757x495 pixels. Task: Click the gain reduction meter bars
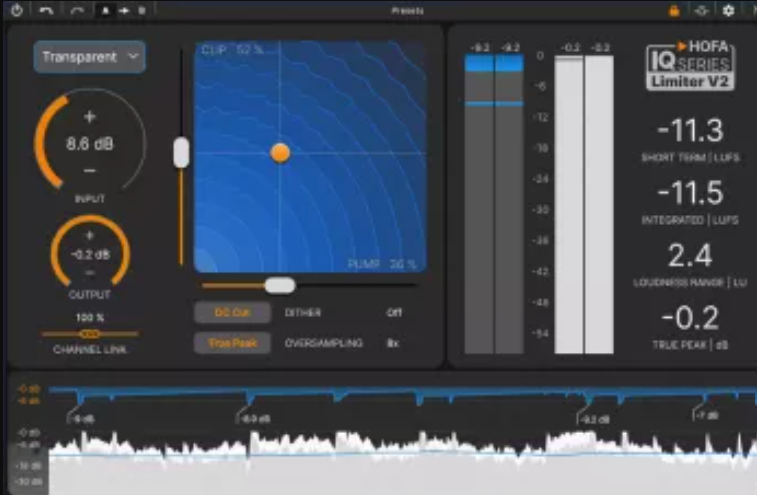[494, 204]
